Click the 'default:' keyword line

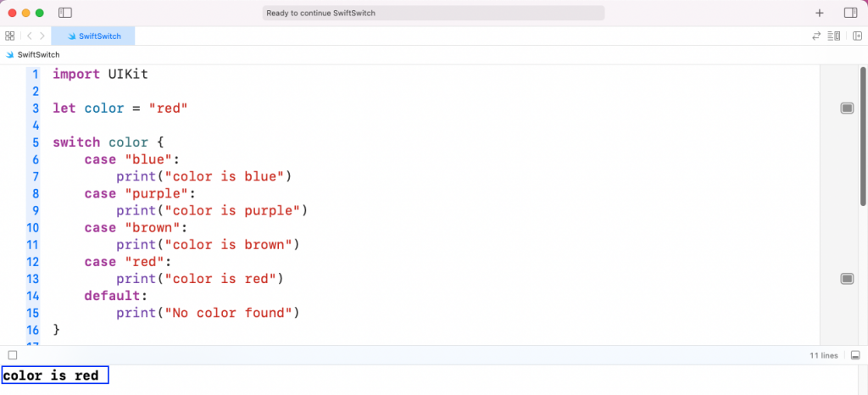click(x=116, y=296)
